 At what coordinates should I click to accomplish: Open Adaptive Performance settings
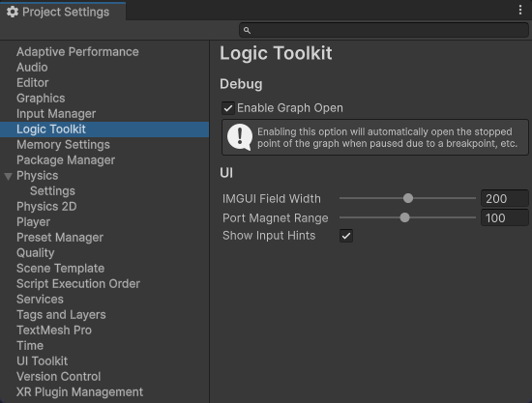point(77,52)
